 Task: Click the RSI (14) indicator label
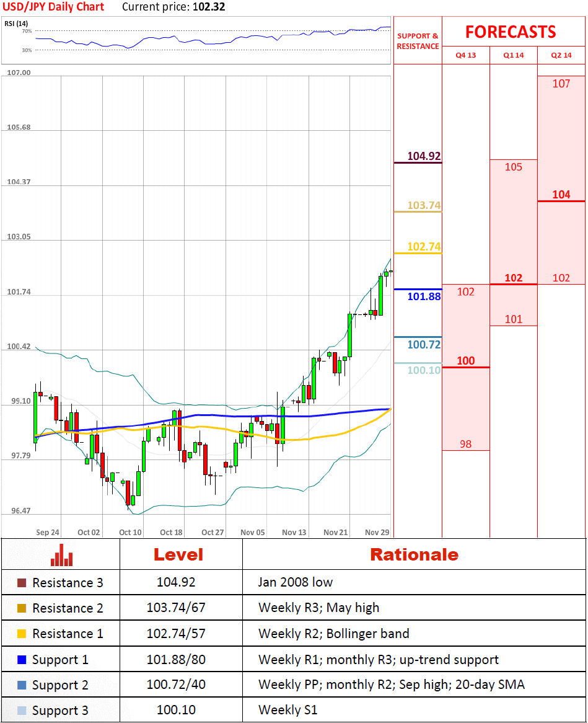(x=17, y=22)
